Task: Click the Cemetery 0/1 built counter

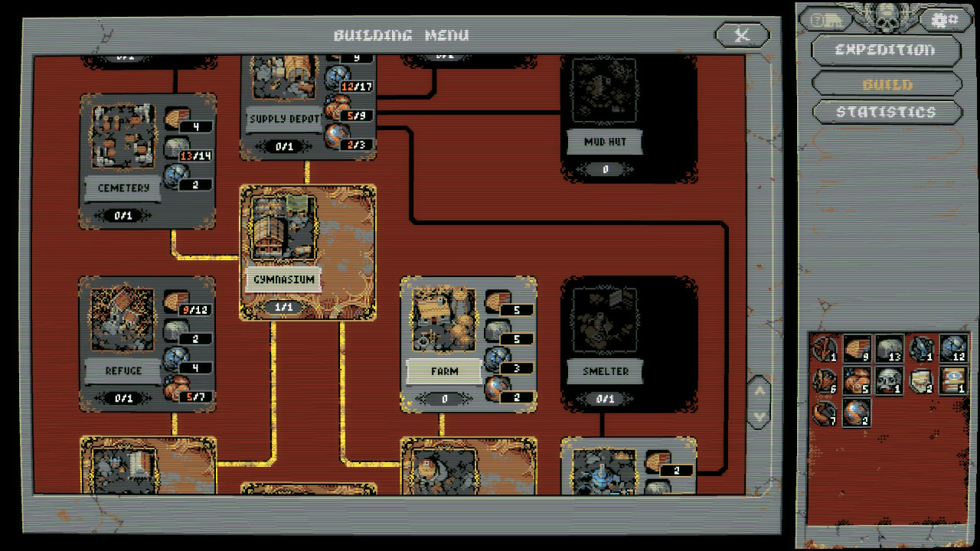Action: [x=123, y=216]
